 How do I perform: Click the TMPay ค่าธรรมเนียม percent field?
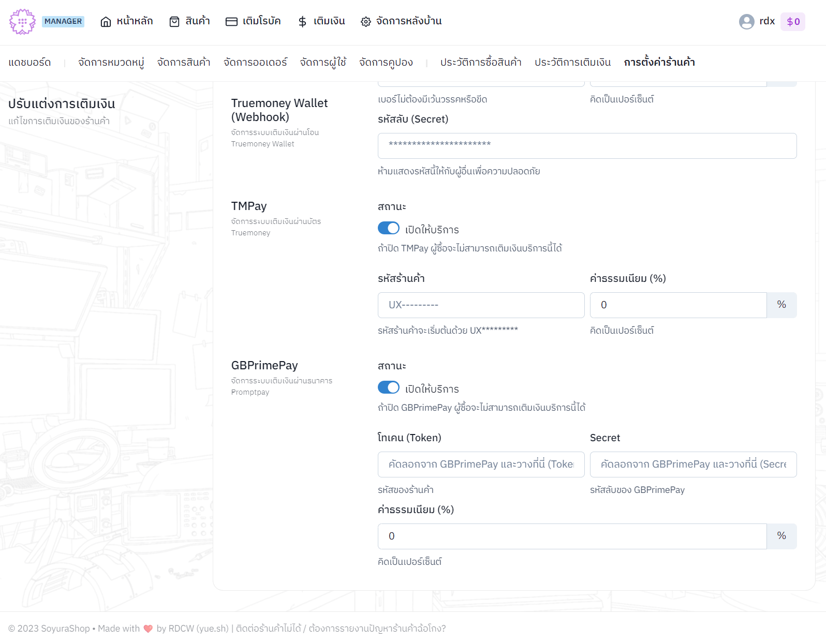(678, 305)
